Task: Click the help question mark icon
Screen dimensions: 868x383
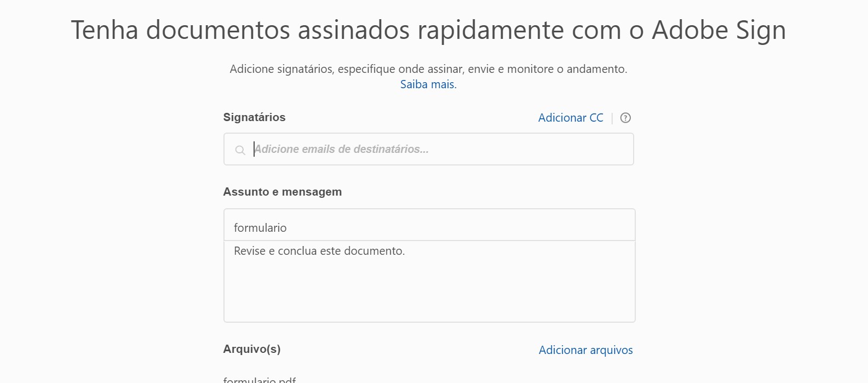Action: (625, 118)
